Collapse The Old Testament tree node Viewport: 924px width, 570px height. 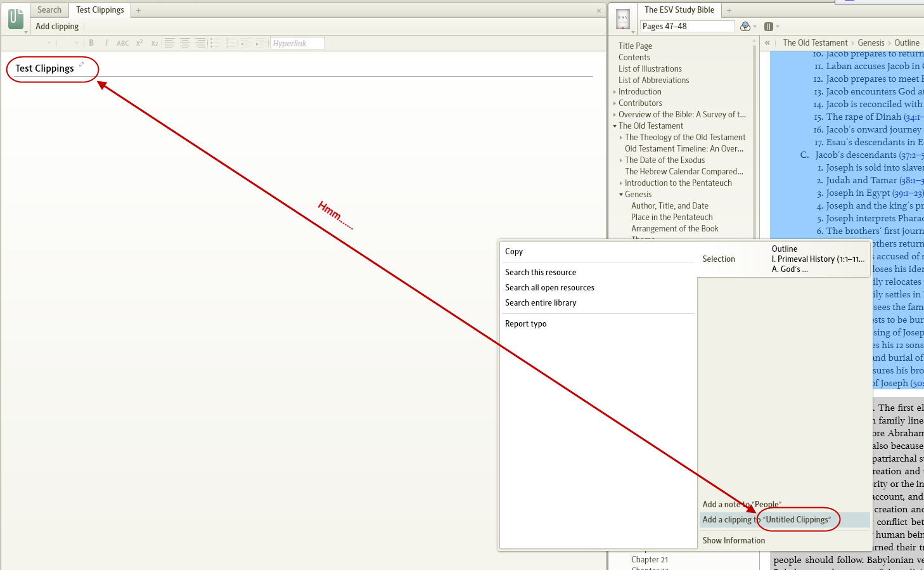pos(615,126)
